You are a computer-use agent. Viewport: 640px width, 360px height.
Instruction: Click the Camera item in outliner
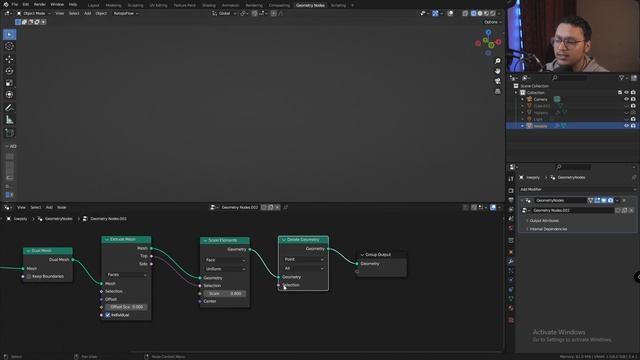[x=540, y=99]
